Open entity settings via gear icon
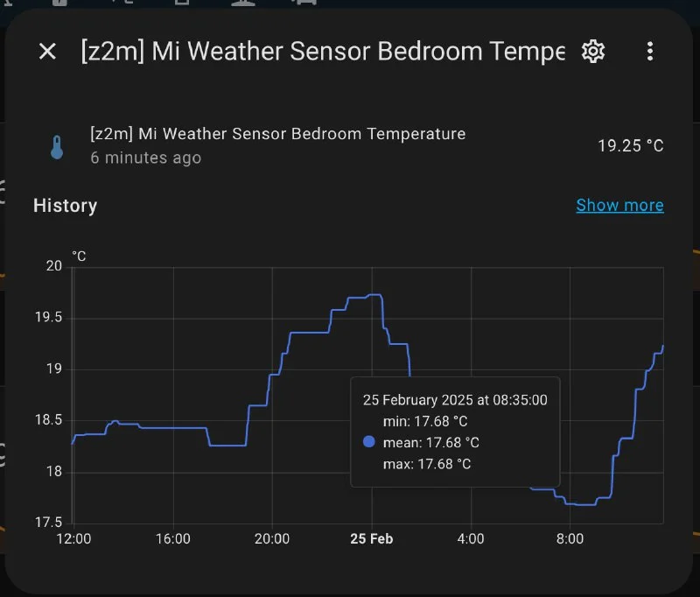The image size is (700, 597). pos(592,52)
